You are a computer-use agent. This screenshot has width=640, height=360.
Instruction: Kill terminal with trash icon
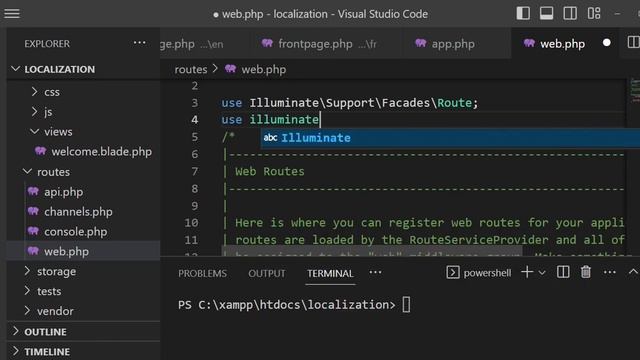tap(586, 272)
